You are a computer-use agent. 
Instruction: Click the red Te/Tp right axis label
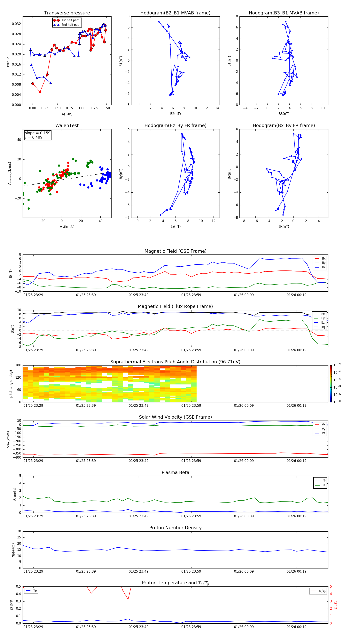336,605
